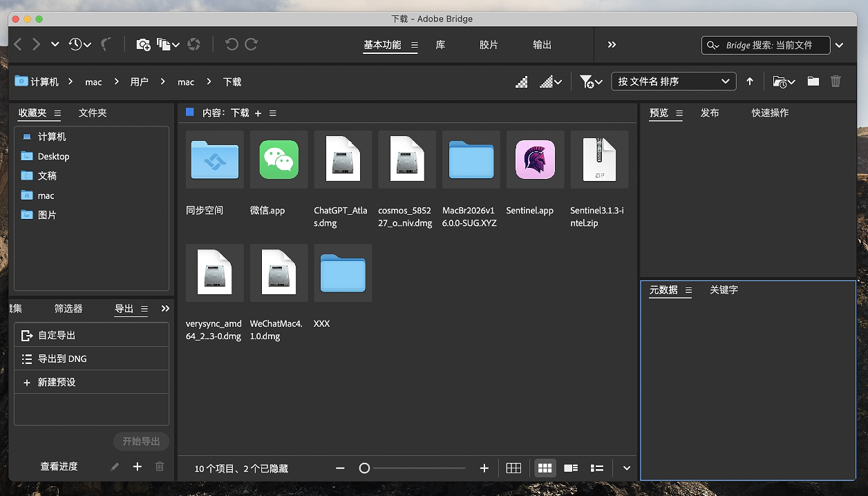Open recent files history dropdown

pos(79,44)
